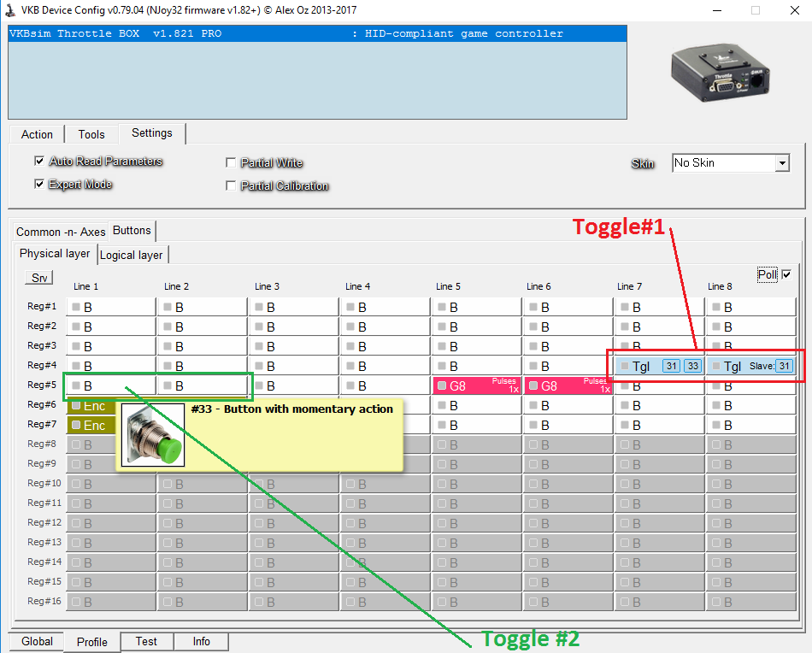This screenshot has height=653, width=812.
Task: Click B cell Reg#5 Line 1
Action: [111, 385]
